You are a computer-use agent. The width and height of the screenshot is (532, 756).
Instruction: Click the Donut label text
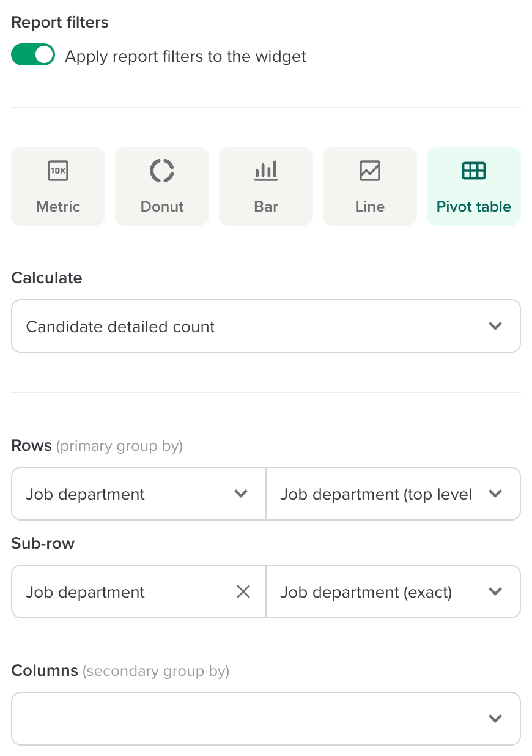coord(162,207)
